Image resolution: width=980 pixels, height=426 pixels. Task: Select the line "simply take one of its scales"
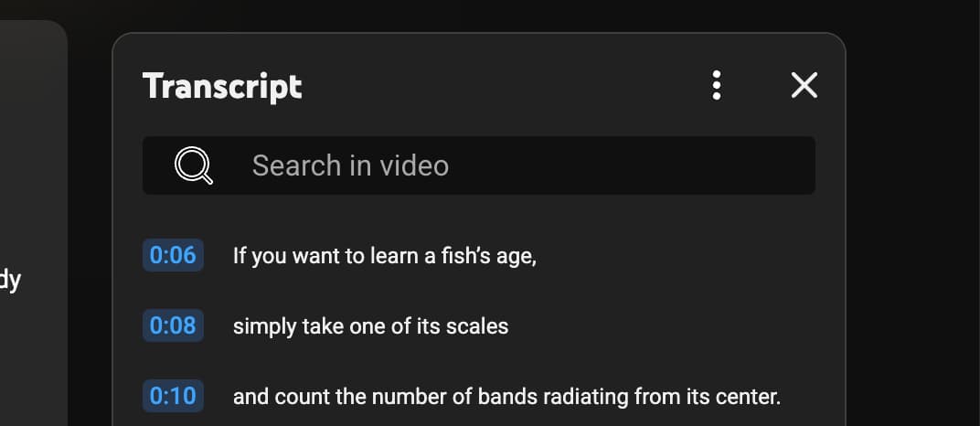[370, 326]
